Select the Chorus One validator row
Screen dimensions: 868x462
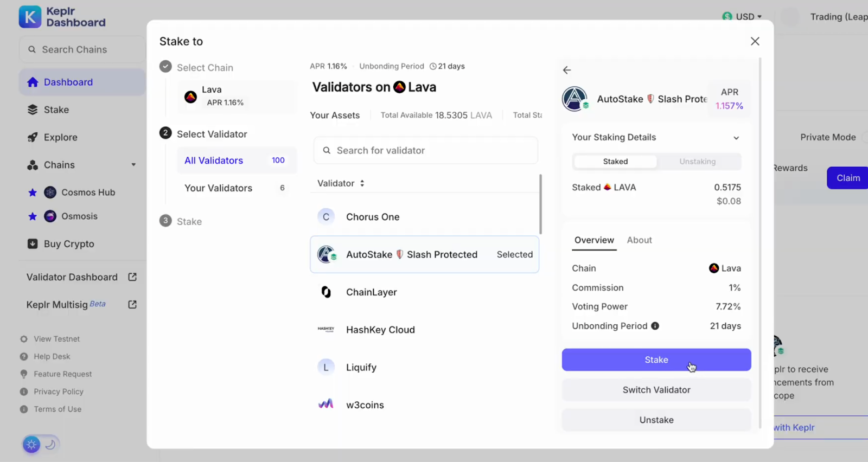pos(424,217)
